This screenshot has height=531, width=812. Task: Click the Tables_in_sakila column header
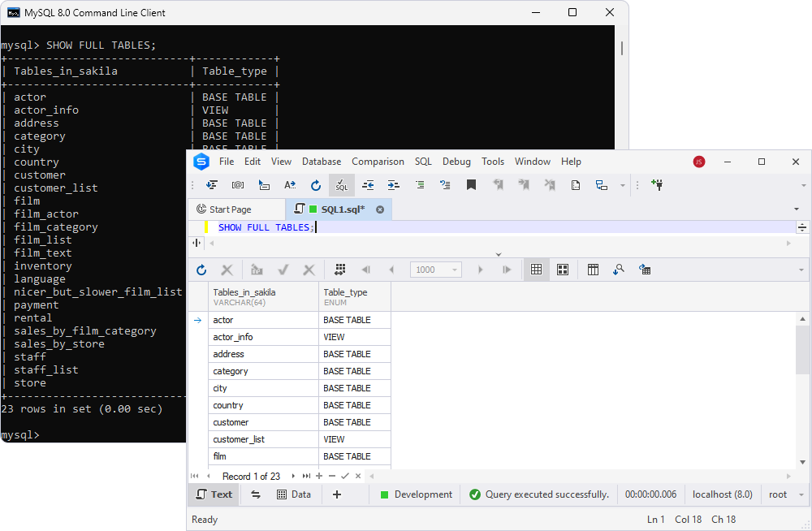tap(263, 297)
